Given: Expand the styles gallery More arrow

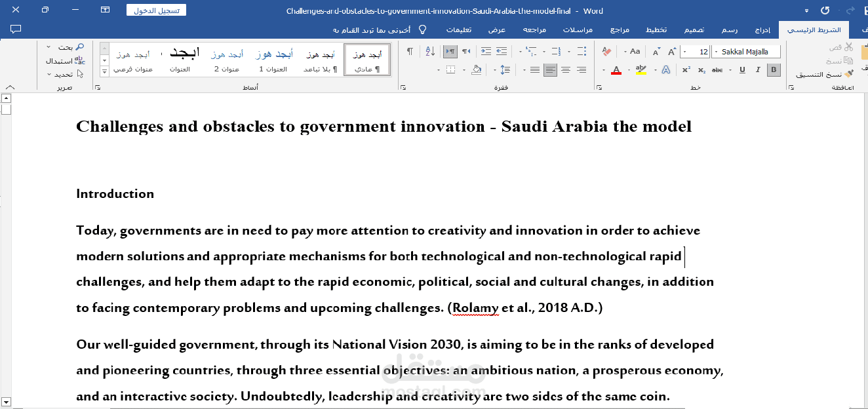Looking at the screenshot, I should click(104, 71).
